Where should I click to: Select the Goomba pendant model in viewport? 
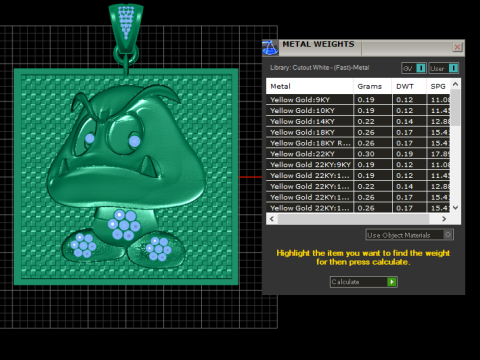pyautogui.click(x=126, y=177)
